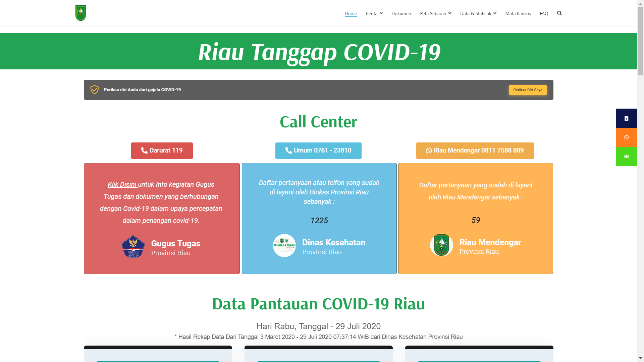The height and width of the screenshot is (362, 644).
Task: Click the Darurat 119 call button
Action: coord(162,150)
